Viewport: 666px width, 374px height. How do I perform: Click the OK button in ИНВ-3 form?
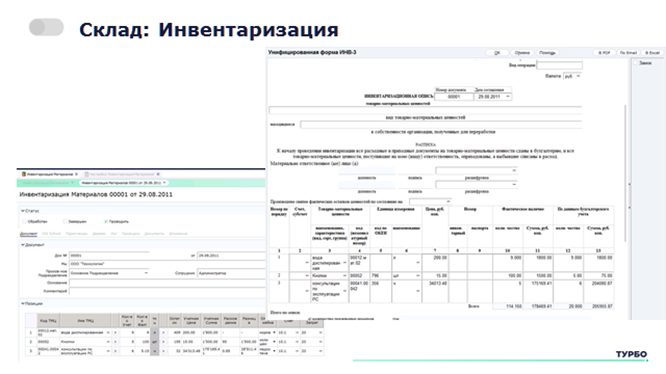click(497, 53)
